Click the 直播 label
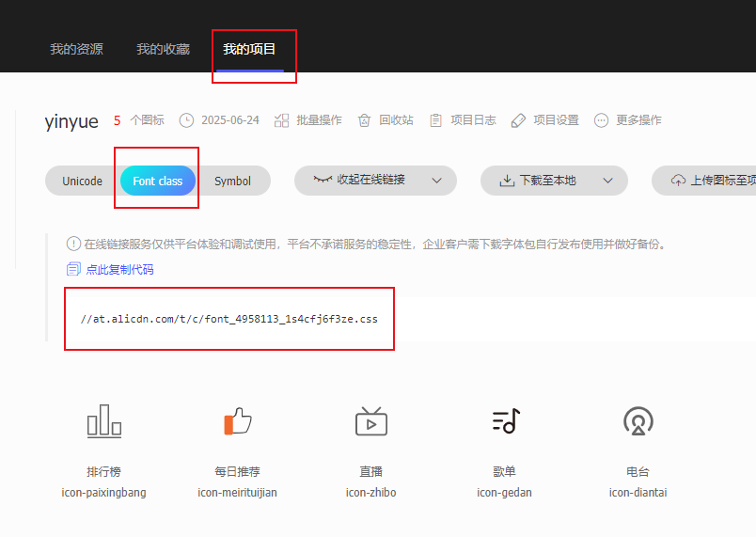756x537 pixels. 370,471
